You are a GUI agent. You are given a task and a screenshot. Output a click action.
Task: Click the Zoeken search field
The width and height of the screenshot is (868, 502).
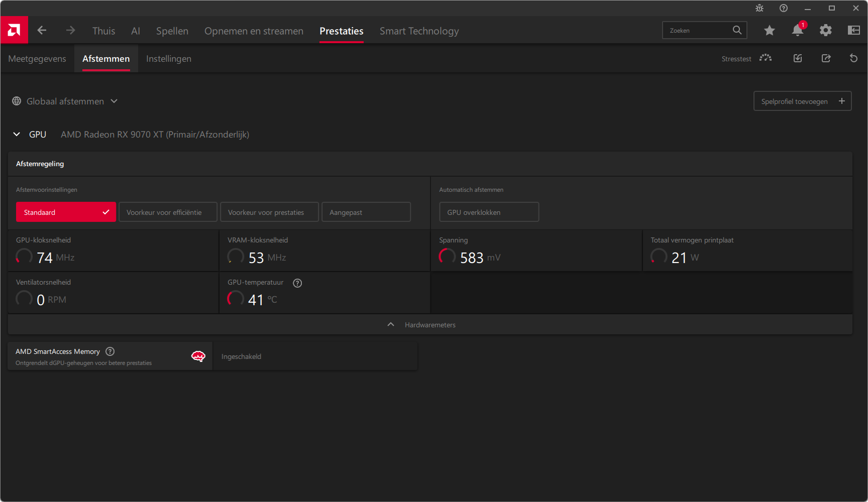(698, 31)
